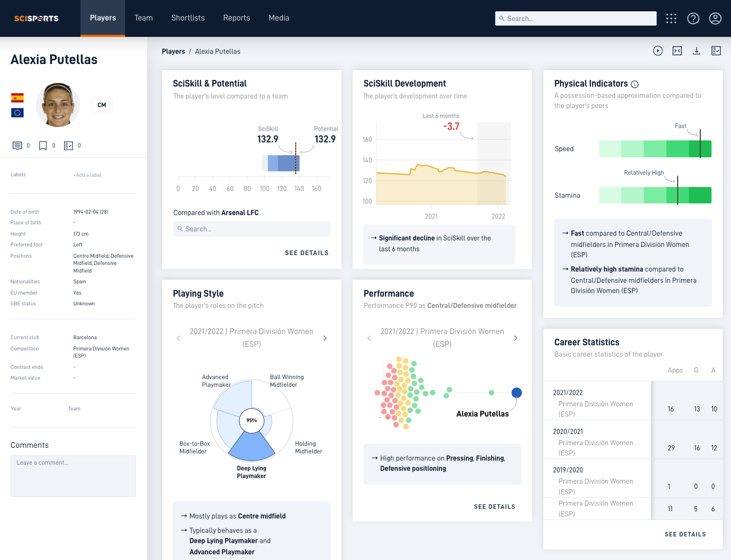Click the Spain flag icon
The height and width of the screenshot is (560, 731).
pos(17,98)
